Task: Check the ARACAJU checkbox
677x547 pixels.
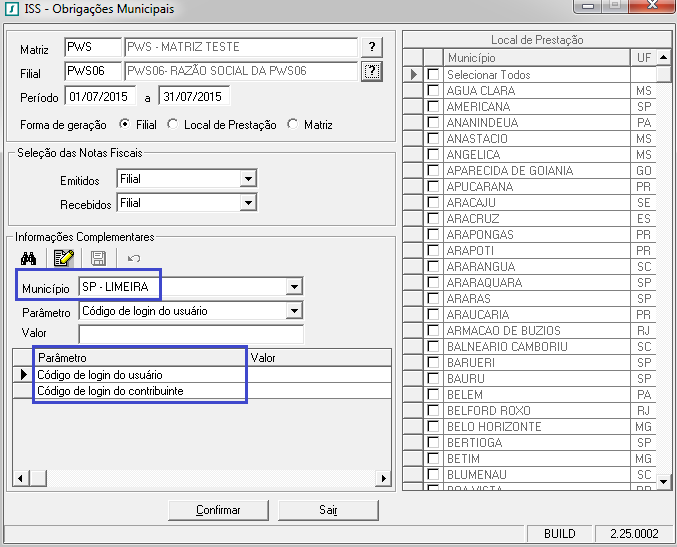Action: [x=433, y=202]
